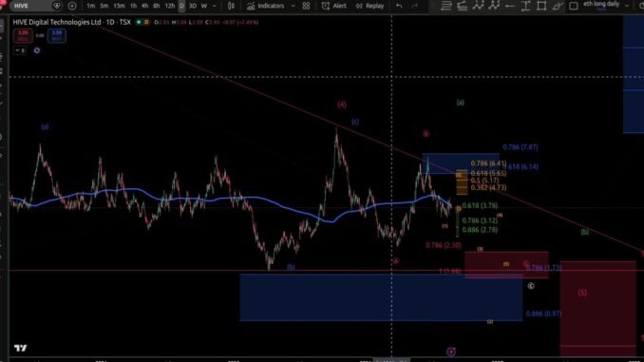Viewport: 644px width, 362px height.
Task: Select the red (5) wave label
Action: [x=582, y=293]
